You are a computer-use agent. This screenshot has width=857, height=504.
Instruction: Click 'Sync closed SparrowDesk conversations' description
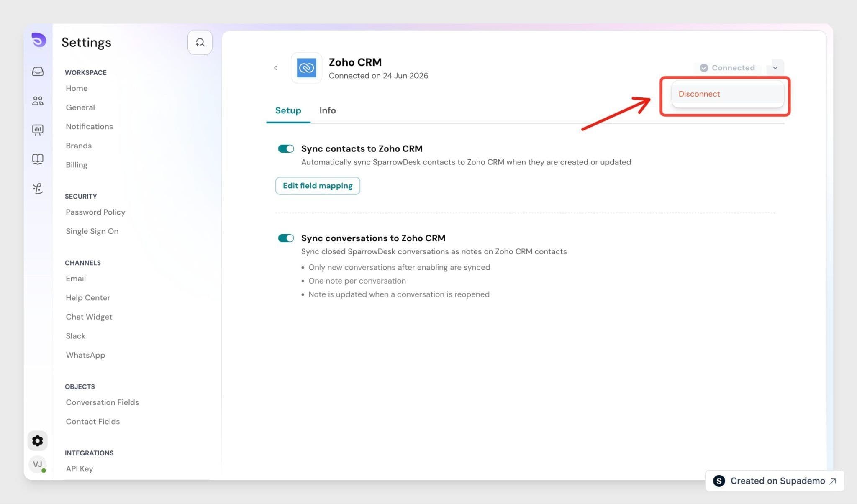[434, 252]
